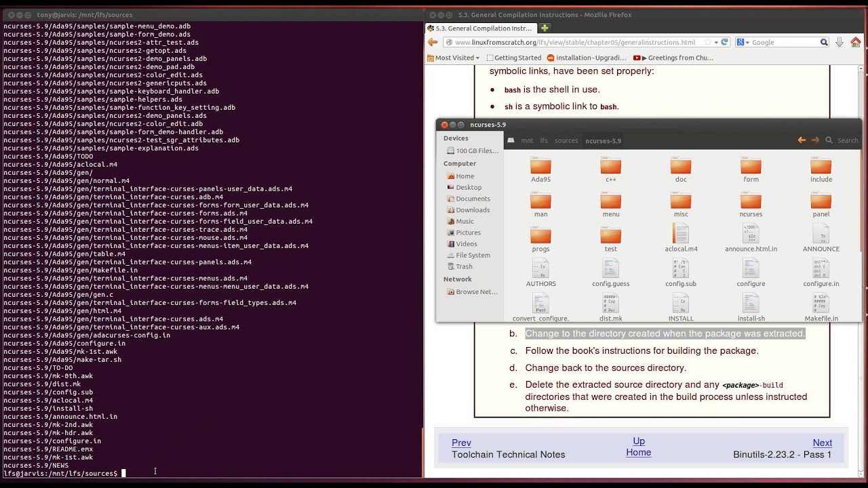The image size is (868, 488).
Task: Open installation - Upgrading bookmark
Action: (x=587, y=58)
